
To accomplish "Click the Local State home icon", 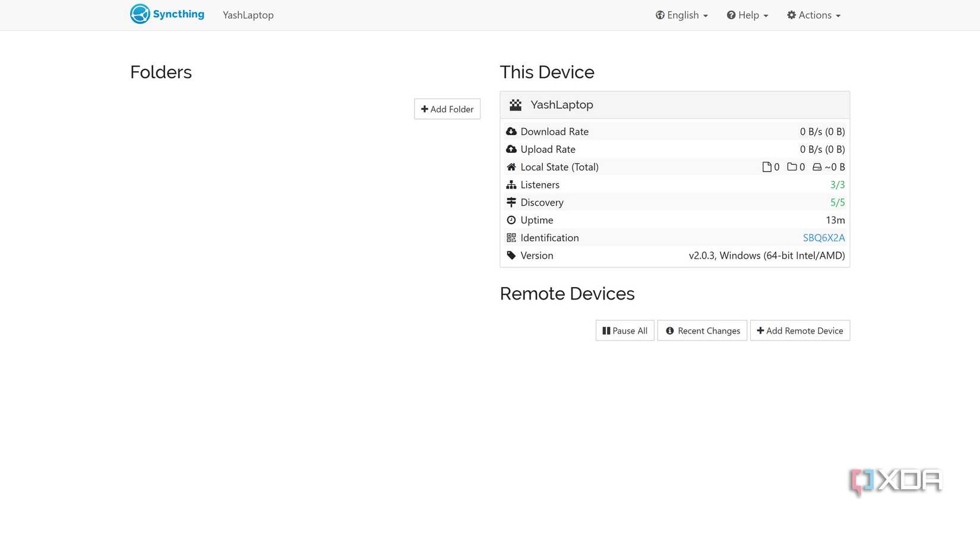I will (511, 167).
